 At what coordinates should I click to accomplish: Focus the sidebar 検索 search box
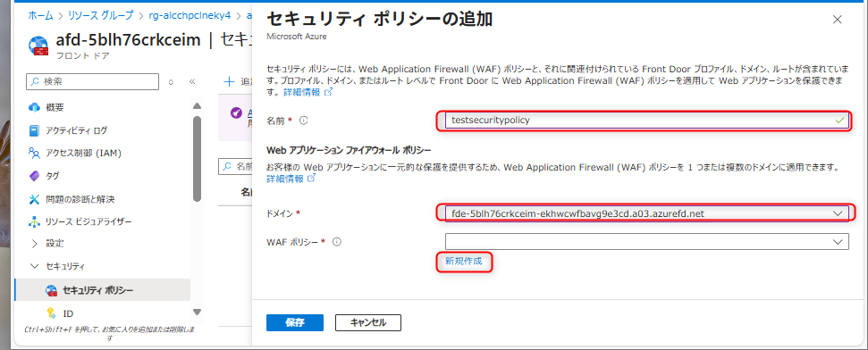(x=92, y=81)
